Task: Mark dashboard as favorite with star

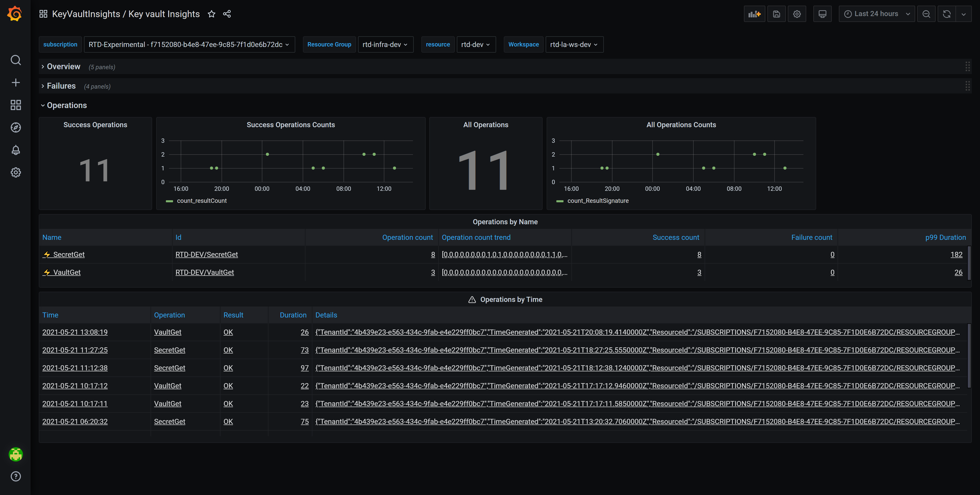Action: 212,14
